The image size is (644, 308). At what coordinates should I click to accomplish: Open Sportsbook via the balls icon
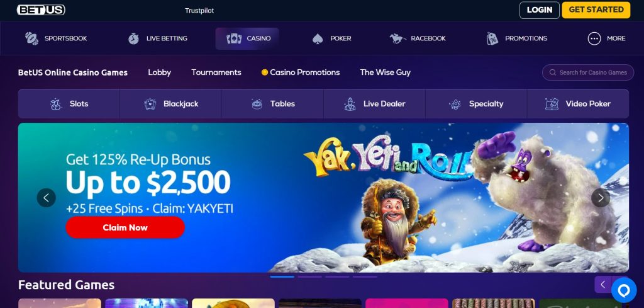[31, 38]
